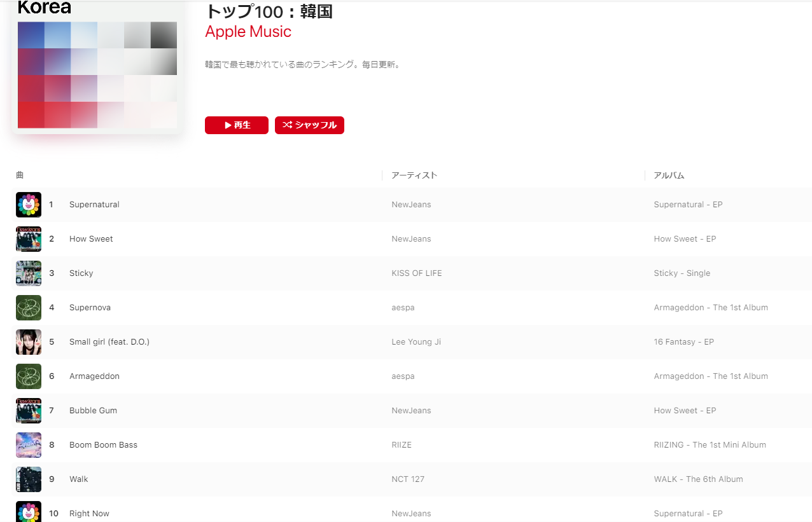This screenshot has height=522, width=812.
Task: Click the Supernova track artwork icon
Action: coord(29,308)
